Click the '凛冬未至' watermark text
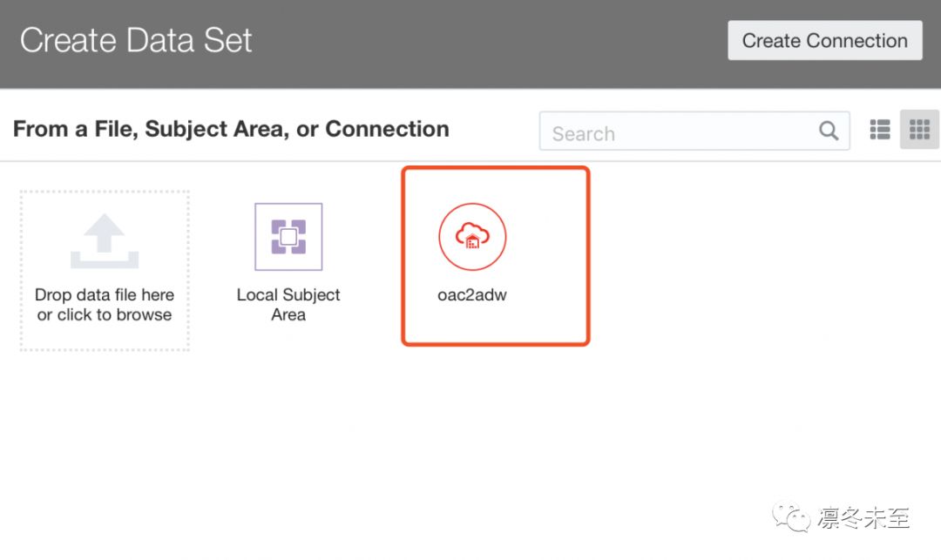 [x=864, y=519]
